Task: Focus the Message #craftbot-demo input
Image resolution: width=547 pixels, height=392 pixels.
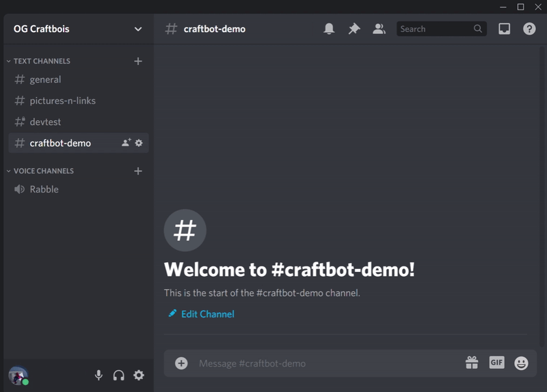Action: [328, 363]
